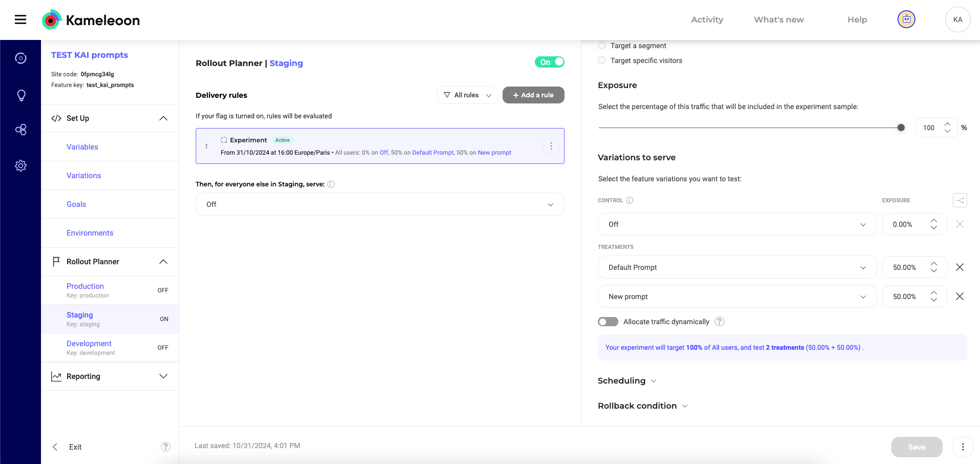Viewport: 980px width, 464px height.
Task: Open the lightbulb ideas icon in sidebar
Action: (21, 96)
